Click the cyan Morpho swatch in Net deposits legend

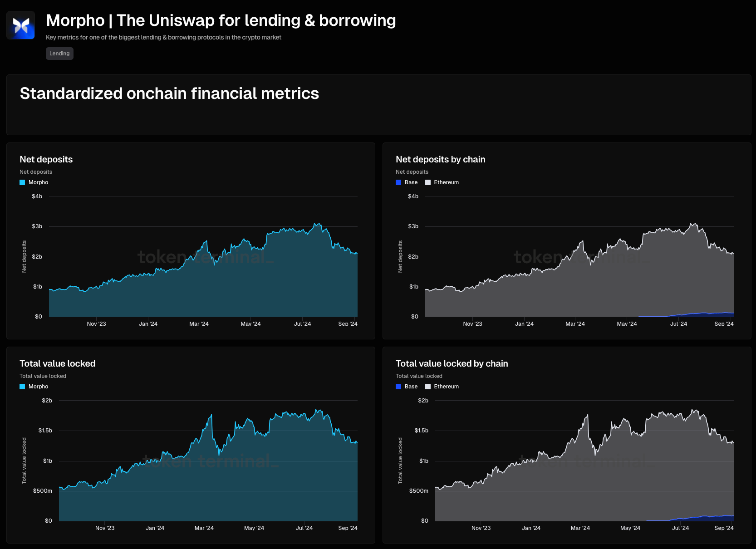[22, 182]
